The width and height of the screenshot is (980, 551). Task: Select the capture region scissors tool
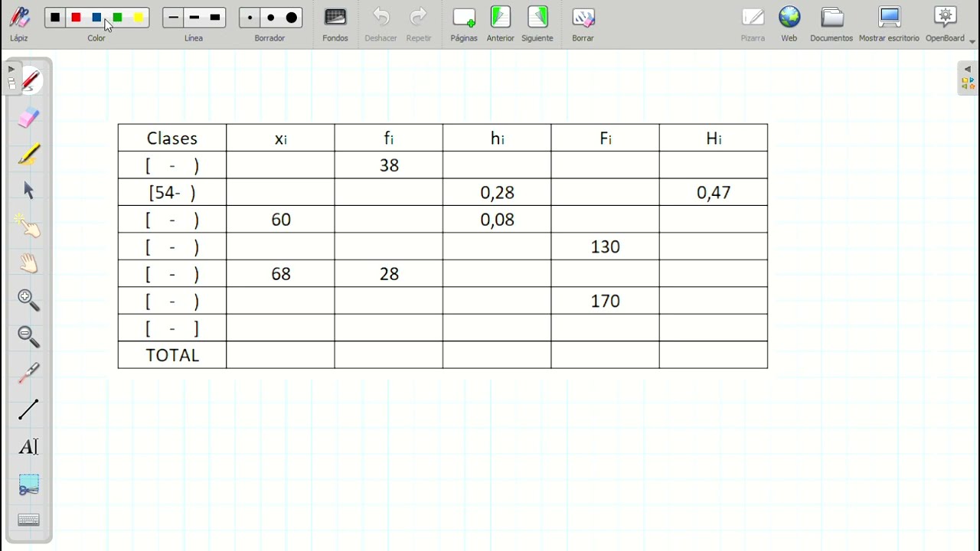(x=29, y=484)
